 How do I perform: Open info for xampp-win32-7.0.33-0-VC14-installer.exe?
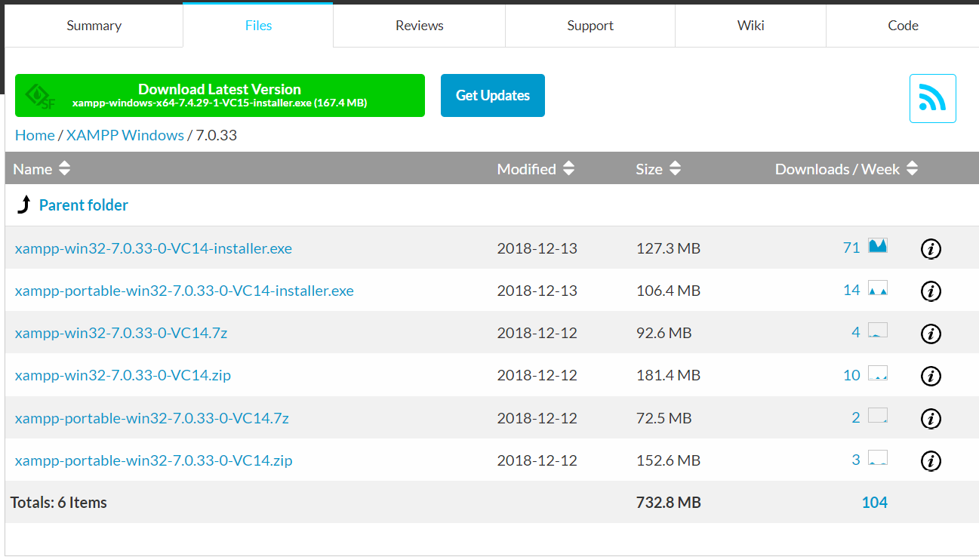click(x=931, y=248)
